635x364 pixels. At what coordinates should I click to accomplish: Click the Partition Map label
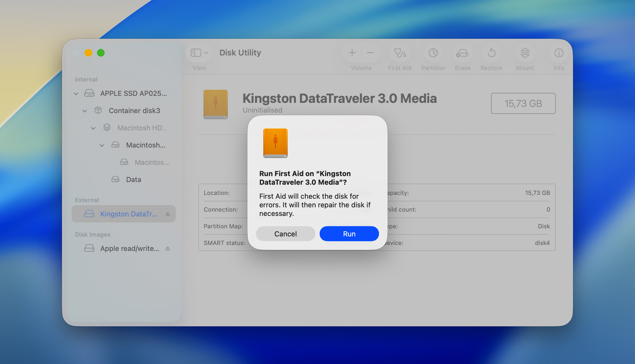(x=223, y=226)
